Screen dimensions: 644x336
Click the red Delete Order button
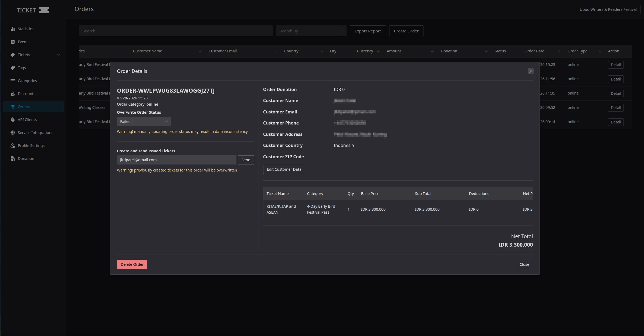(132, 264)
